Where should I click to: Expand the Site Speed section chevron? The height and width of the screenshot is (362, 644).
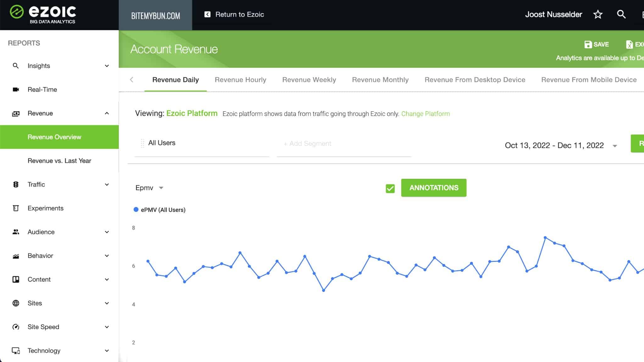click(x=107, y=327)
